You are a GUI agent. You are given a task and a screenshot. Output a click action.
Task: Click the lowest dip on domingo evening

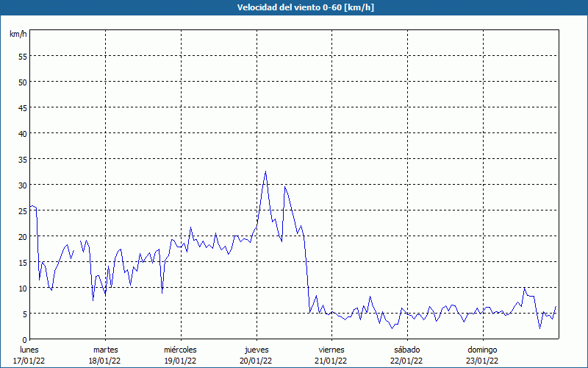click(540, 328)
